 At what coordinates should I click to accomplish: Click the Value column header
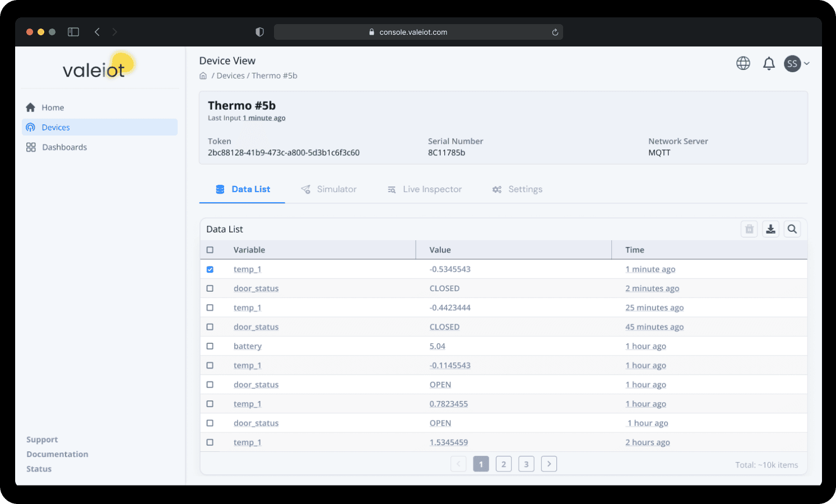440,250
